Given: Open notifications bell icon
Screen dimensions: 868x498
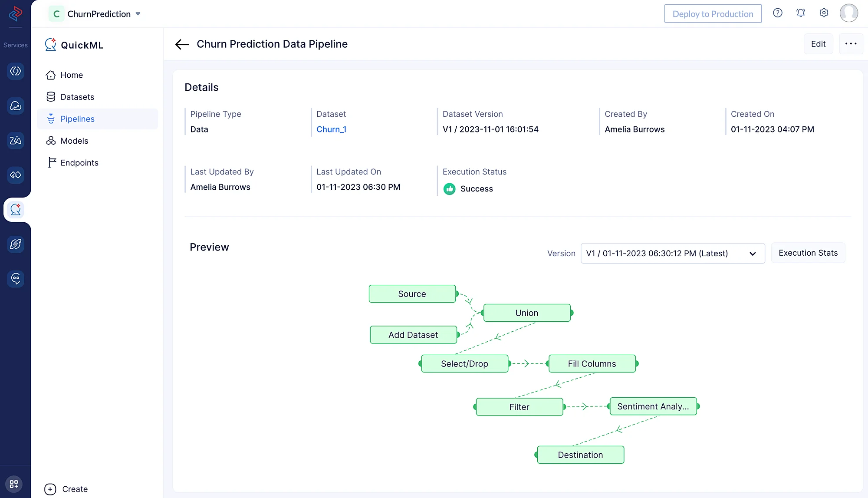Looking at the screenshot, I should click(x=800, y=13).
